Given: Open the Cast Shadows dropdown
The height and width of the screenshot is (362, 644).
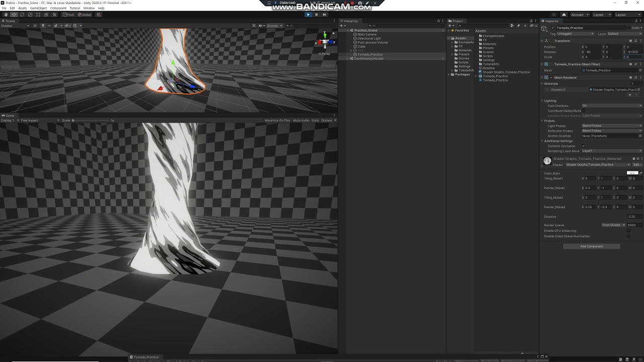Looking at the screenshot, I should click(x=612, y=106).
